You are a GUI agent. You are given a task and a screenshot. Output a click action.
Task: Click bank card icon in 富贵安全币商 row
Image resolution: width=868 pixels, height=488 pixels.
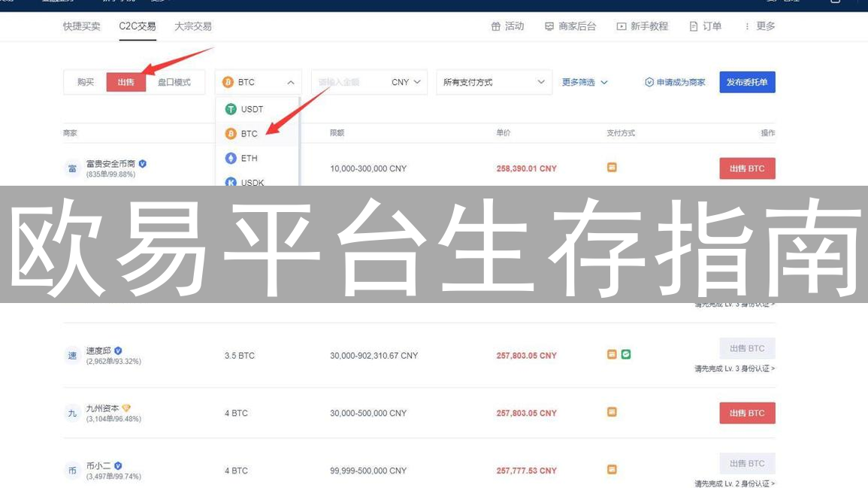612,167
